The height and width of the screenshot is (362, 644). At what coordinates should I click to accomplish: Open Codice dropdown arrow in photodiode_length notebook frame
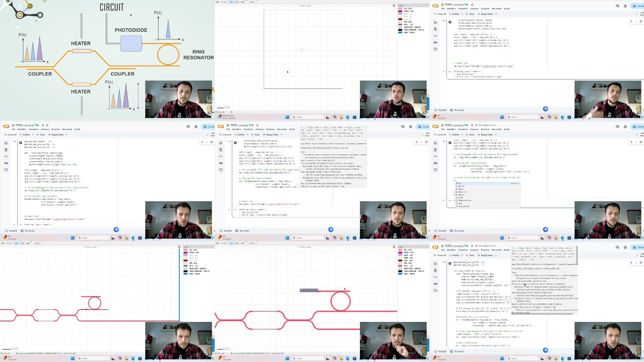(33, 135)
